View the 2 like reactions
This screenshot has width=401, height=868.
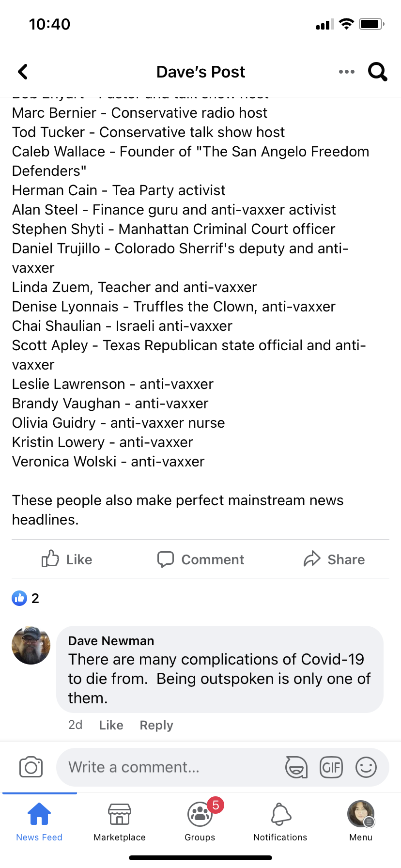click(x=26, y=598)
